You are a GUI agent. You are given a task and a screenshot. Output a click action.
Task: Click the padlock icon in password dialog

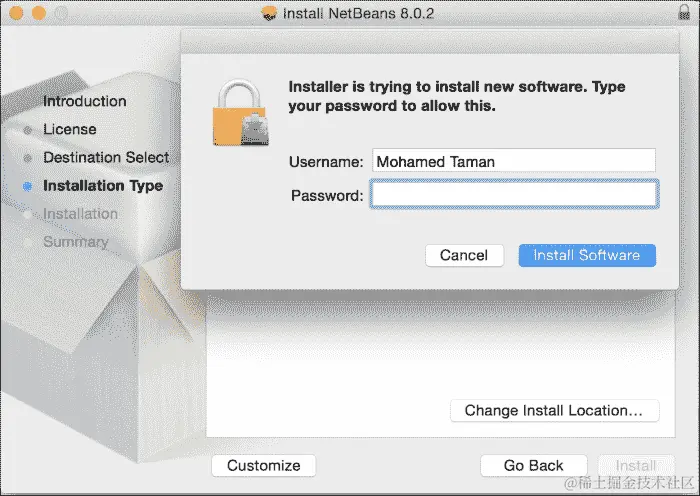tap(241, 113)
